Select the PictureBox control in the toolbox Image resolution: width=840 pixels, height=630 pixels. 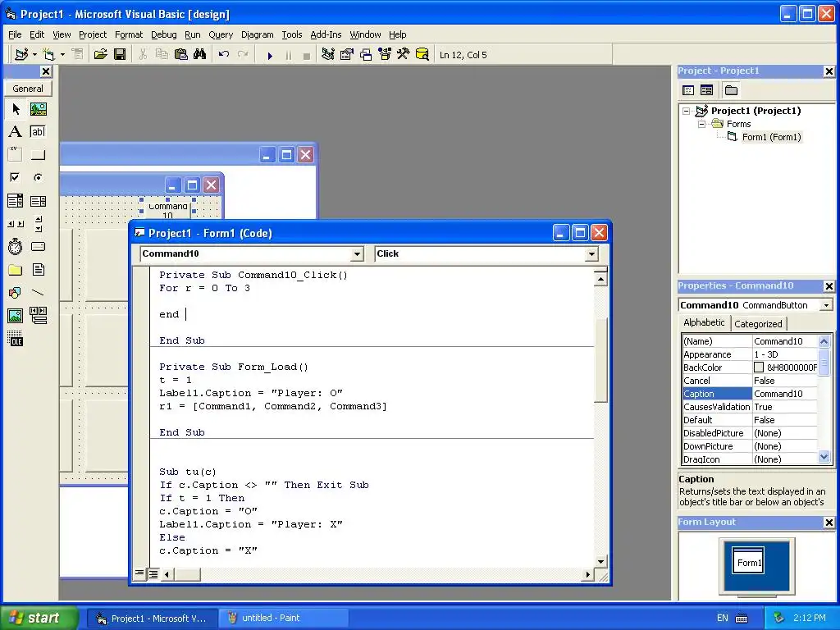(x=38, y=109)
